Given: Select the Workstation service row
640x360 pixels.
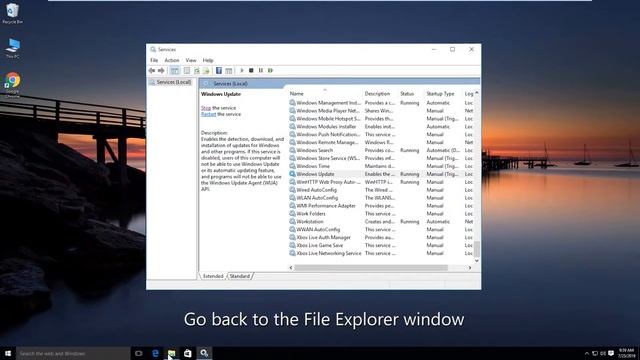Looking at the screenshot, I should coord(380,222).
